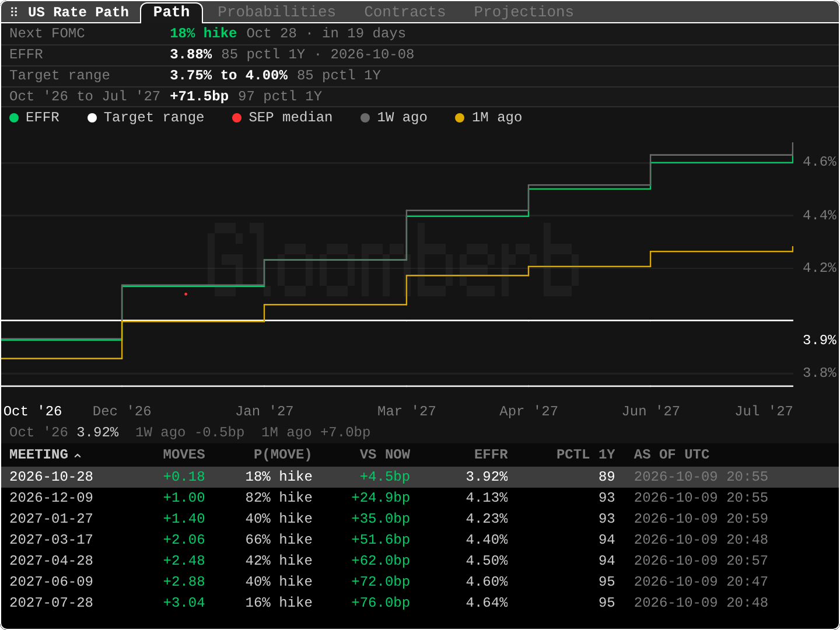The image size is (840, 630).
Task: Click the Oct '26 x-axis label
Action: click(33, 411)
